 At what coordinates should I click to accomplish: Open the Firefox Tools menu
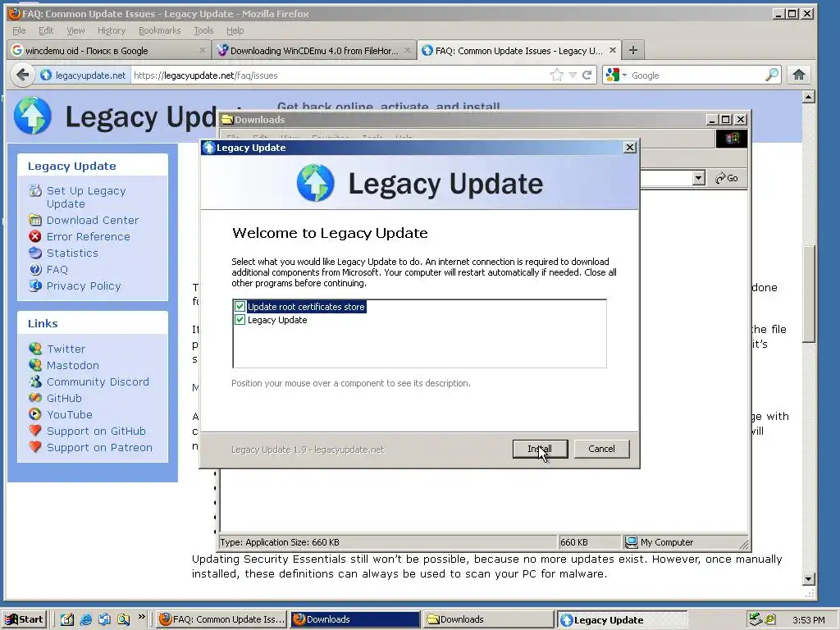click(203, 30)
